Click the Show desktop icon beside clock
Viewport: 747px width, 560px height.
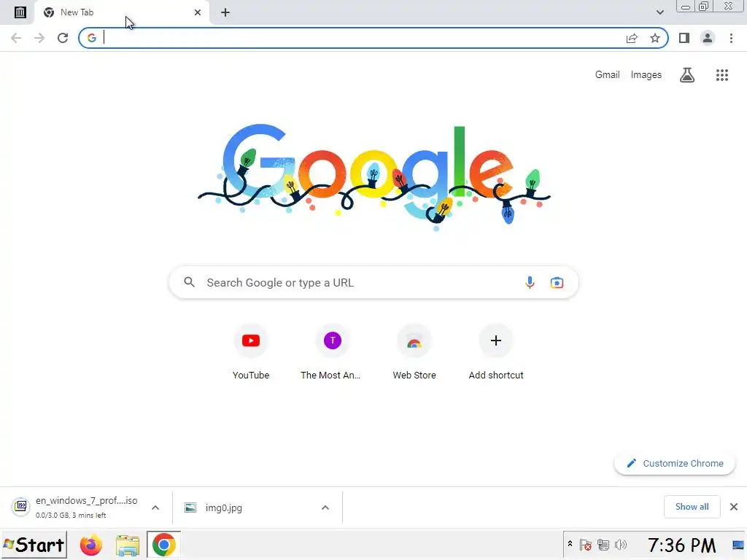(738, 545)
